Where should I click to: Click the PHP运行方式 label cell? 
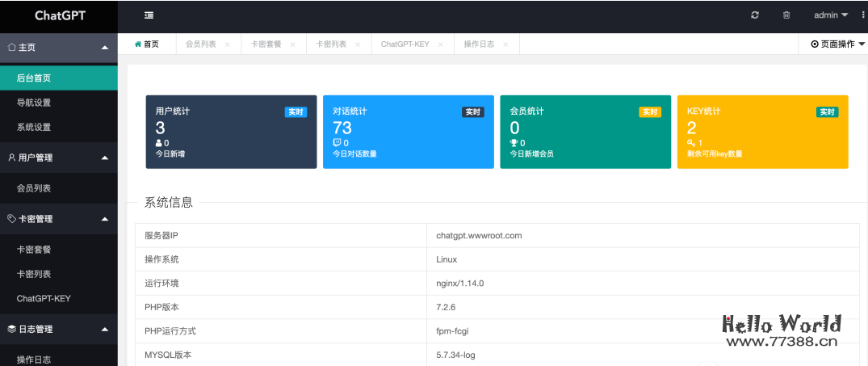click(281, 331)
